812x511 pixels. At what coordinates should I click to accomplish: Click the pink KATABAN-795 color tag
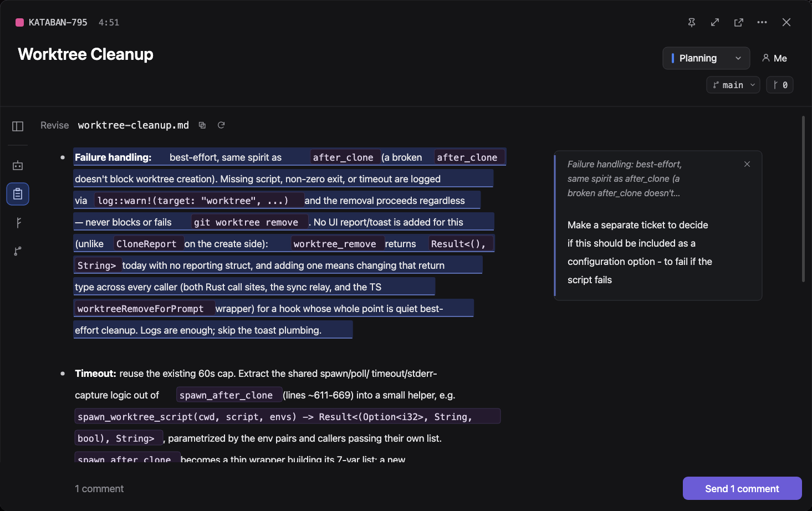(x=19, y=22)
